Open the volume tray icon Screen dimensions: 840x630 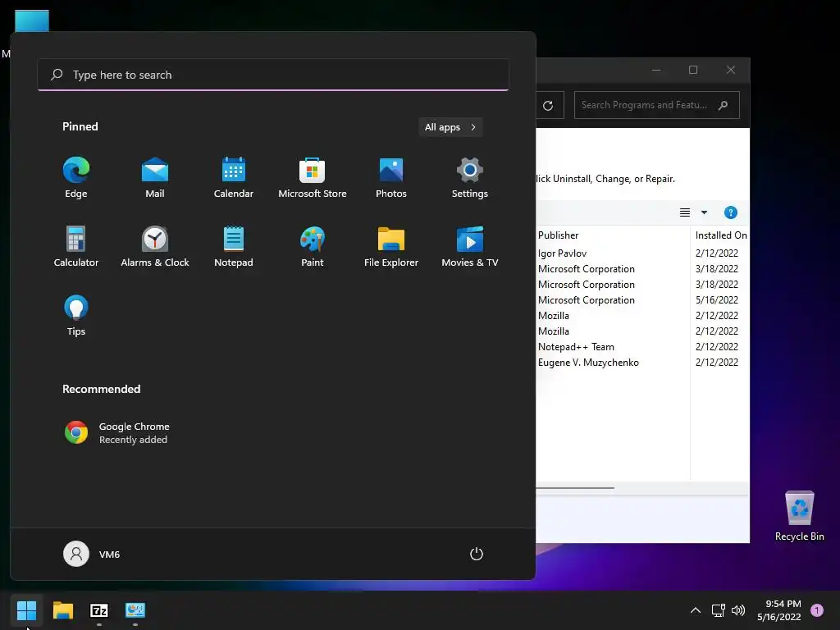point(738,610)
